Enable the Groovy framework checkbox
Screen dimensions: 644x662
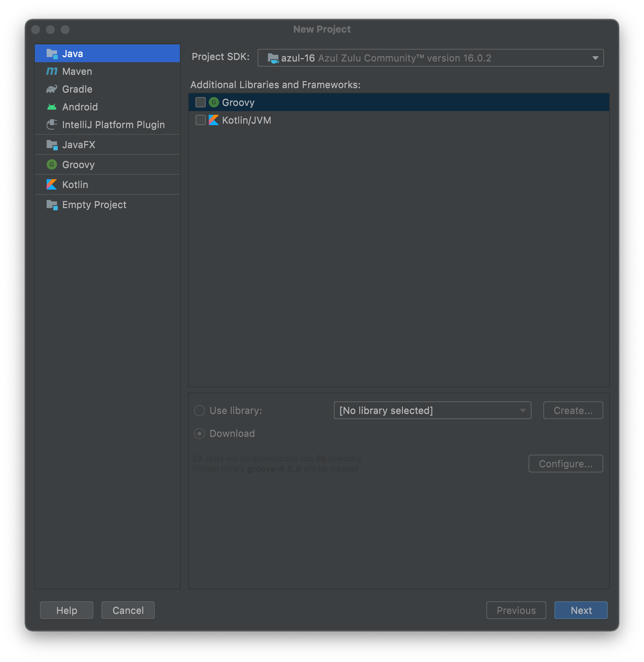pos(201,102)
